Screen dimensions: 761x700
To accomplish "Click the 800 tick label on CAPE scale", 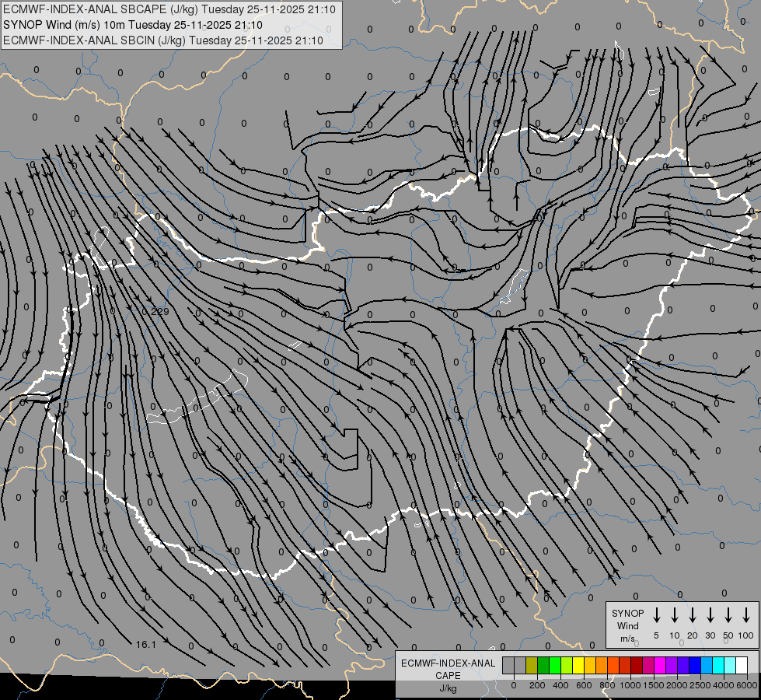I will tap(607, 685).
